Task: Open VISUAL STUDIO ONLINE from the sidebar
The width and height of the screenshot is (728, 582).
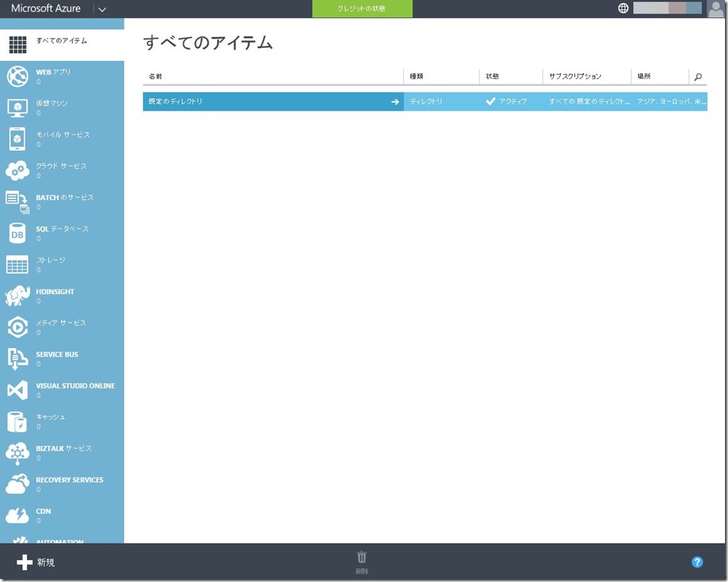Action: 17,390
